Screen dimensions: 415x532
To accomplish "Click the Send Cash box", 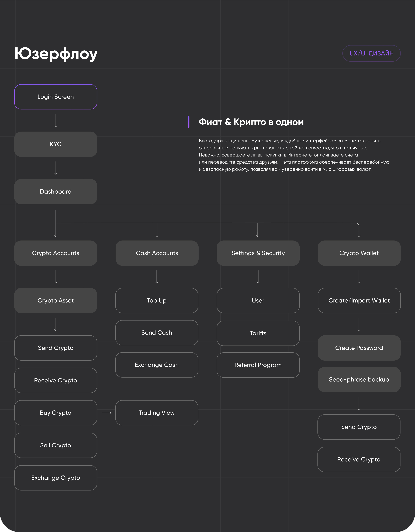I will pos(157,333).
